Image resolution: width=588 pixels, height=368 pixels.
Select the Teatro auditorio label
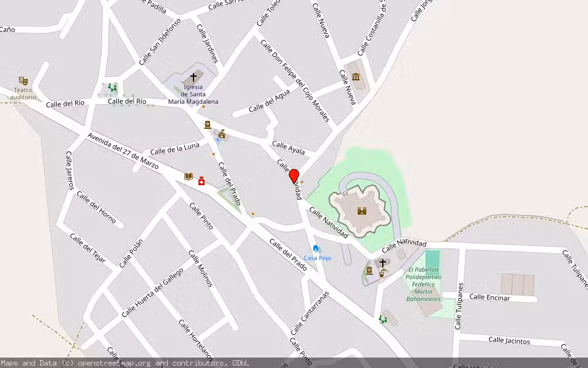click(23, 93)
